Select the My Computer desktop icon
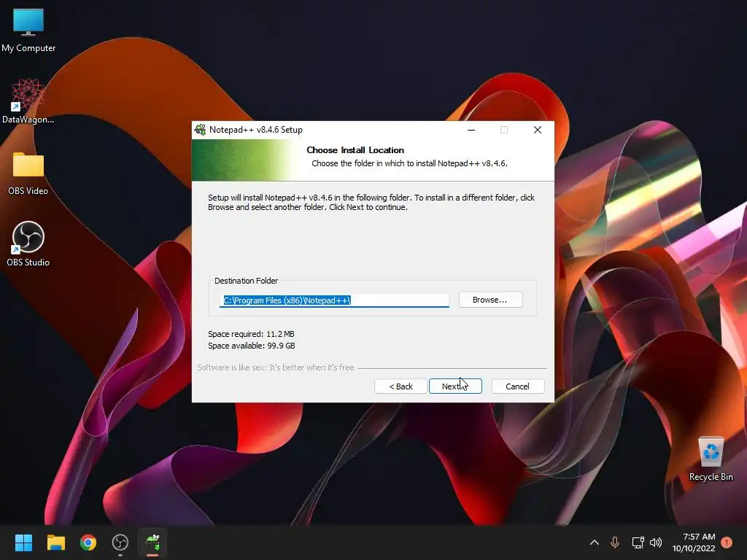Image resolution: width=747 pixels, height=560 pixels. (28, 31)
